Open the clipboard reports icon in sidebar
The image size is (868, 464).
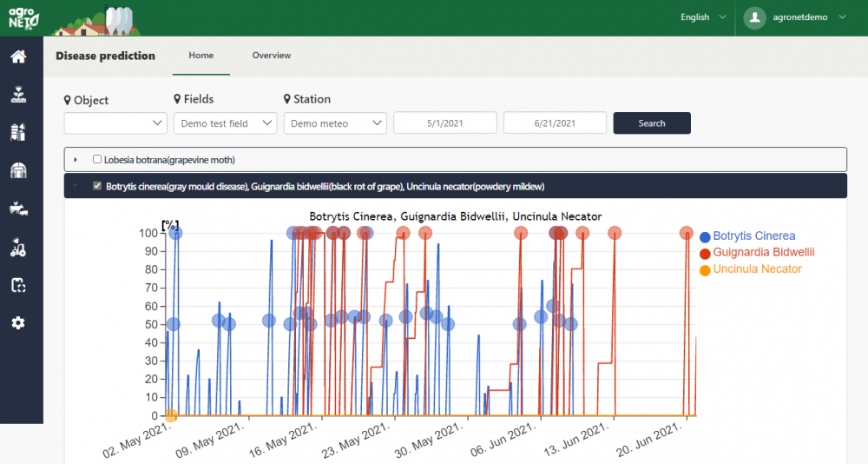point(17,285)
